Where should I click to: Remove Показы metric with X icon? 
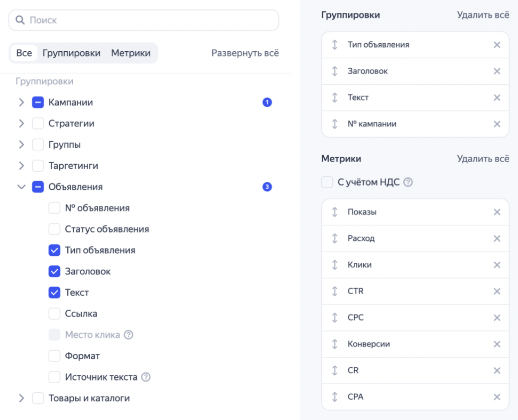(497, 212)
